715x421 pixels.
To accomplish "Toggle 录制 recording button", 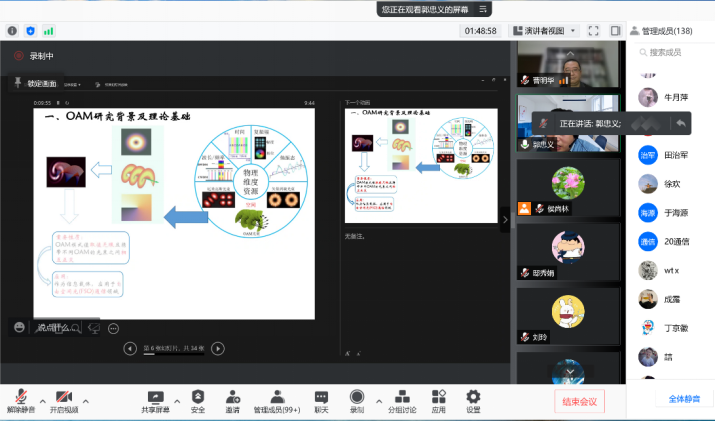I will point(357,396).
